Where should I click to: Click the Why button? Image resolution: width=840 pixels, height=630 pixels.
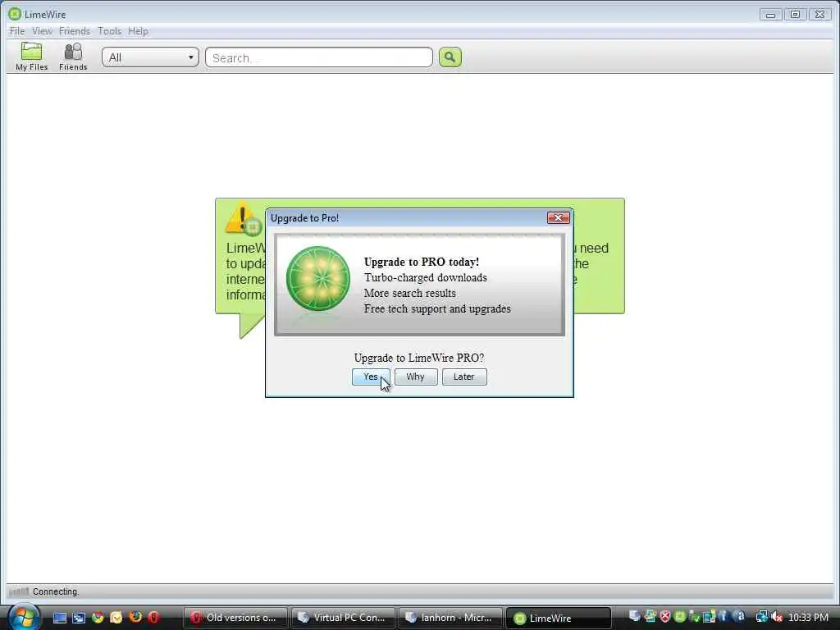[x=416, y=377]
